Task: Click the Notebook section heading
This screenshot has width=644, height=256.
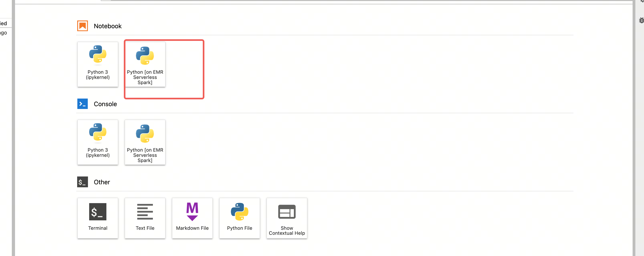Action: coord(107,26)
